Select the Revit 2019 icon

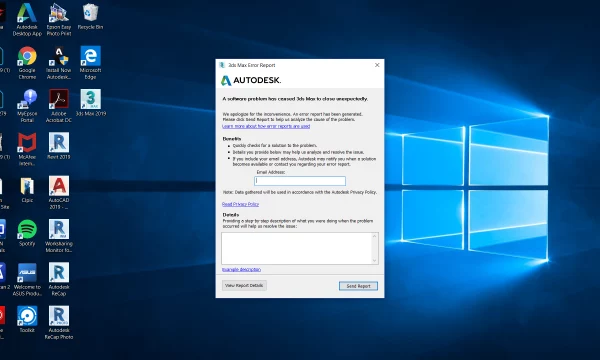59,146
